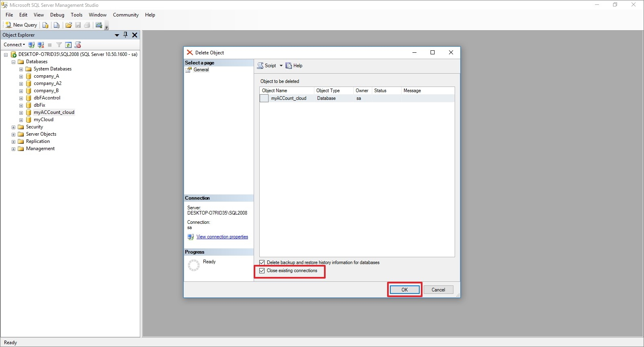
Task: Select the company_A database in tree
Action: (46, 76)
